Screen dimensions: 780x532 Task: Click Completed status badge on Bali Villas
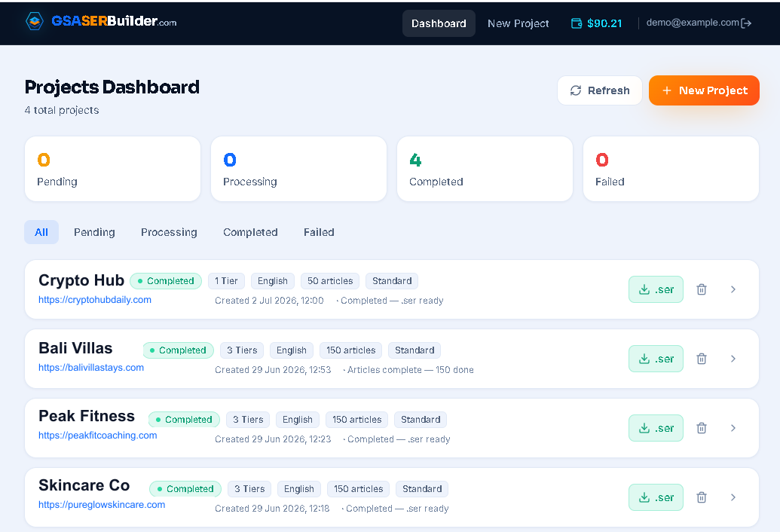pos(178,350)
